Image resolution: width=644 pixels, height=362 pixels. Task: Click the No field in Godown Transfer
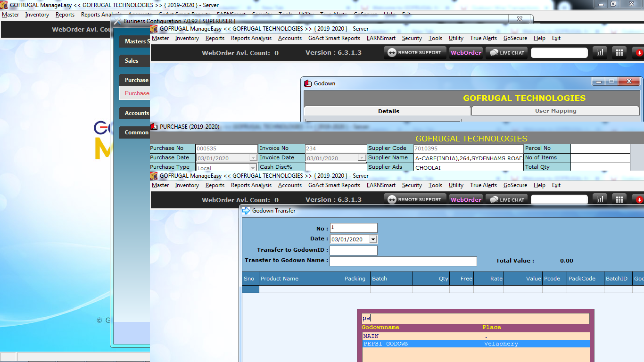pos(354,228)
